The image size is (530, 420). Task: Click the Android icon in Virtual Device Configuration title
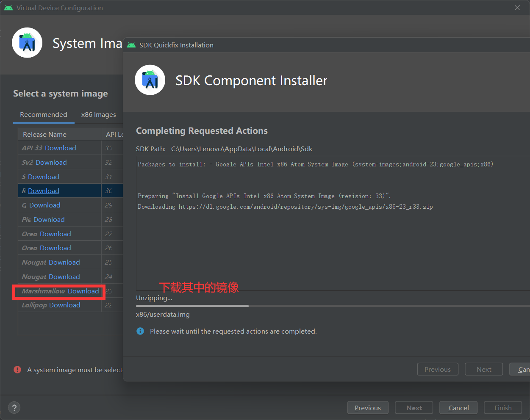tap(8, 8)
